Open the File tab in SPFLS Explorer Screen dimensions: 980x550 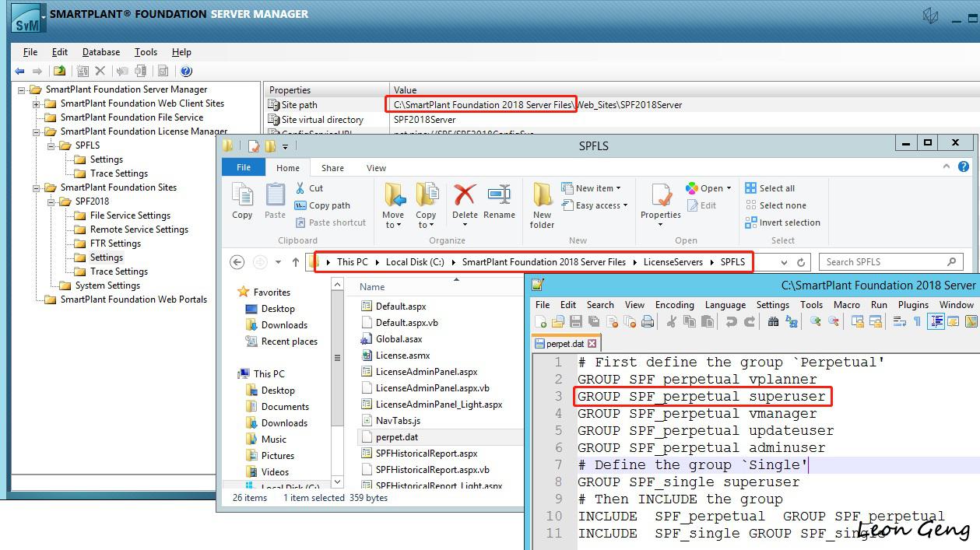coord(244,167)
